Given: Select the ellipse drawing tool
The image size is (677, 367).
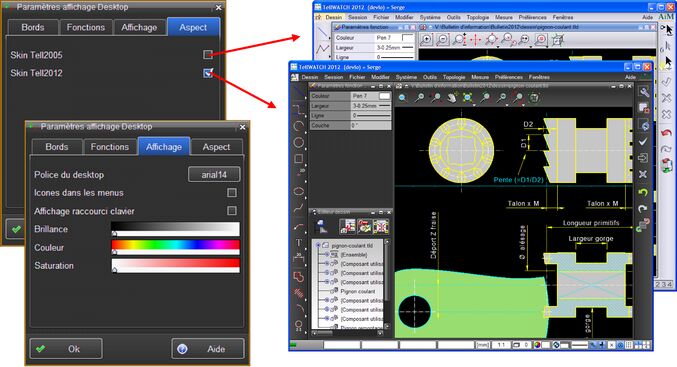Looking at the screenshot, I should tap(298, 191).
